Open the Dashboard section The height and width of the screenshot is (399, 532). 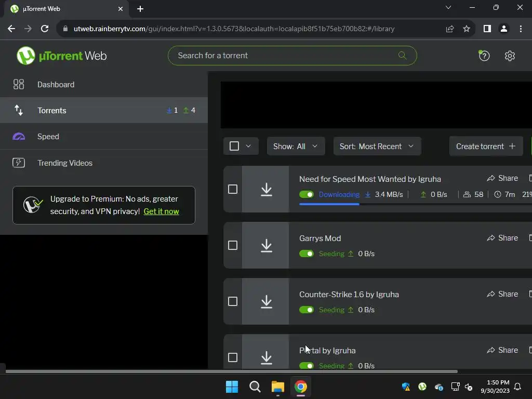(x=104, y=85)
